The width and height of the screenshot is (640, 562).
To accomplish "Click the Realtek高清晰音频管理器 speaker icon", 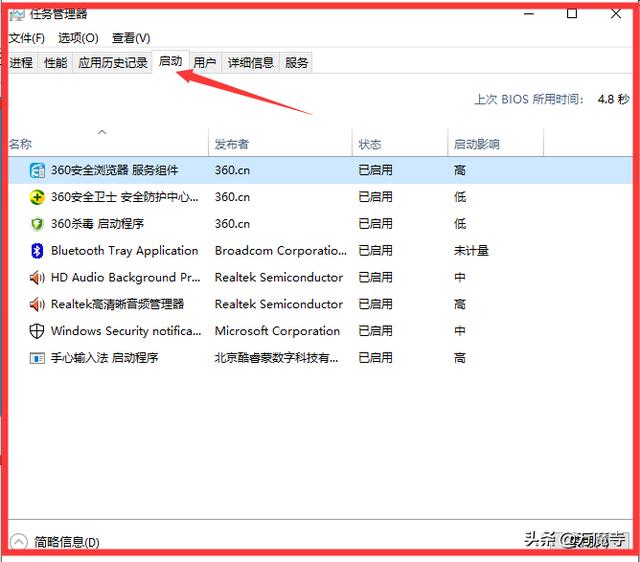I will pos(37,304).
